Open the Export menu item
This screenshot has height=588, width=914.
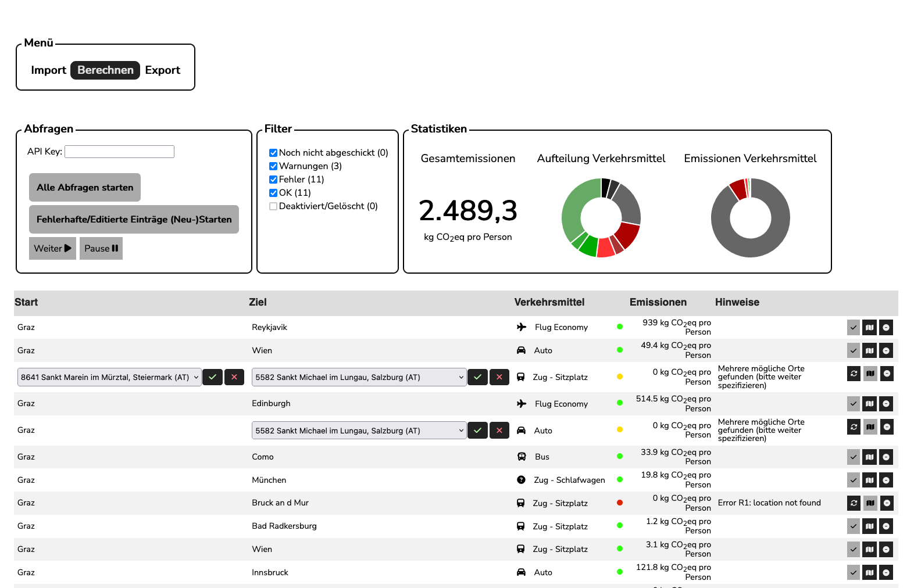pos(162,70)
